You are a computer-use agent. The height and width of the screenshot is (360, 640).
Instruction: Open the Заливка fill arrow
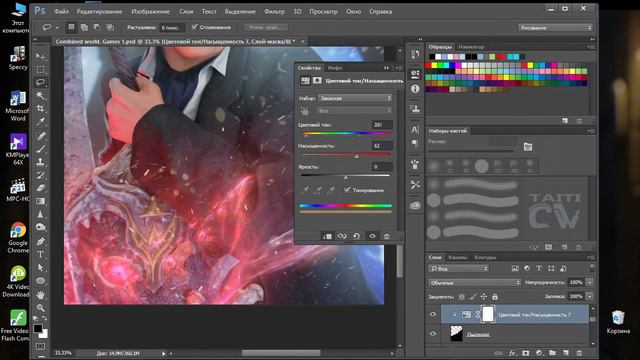(x=589, y=296)
